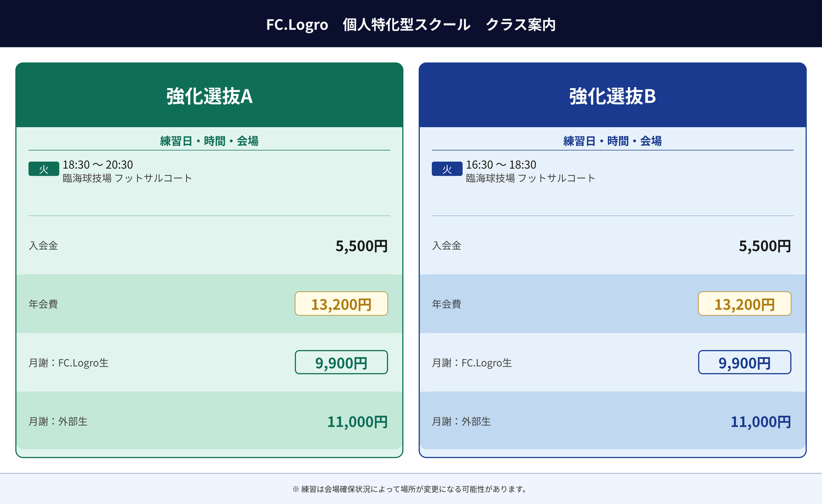Screen dimensions: 822x504
Task: Click class A 練習日・時間・会場 heading
Action: coord(209,141)
